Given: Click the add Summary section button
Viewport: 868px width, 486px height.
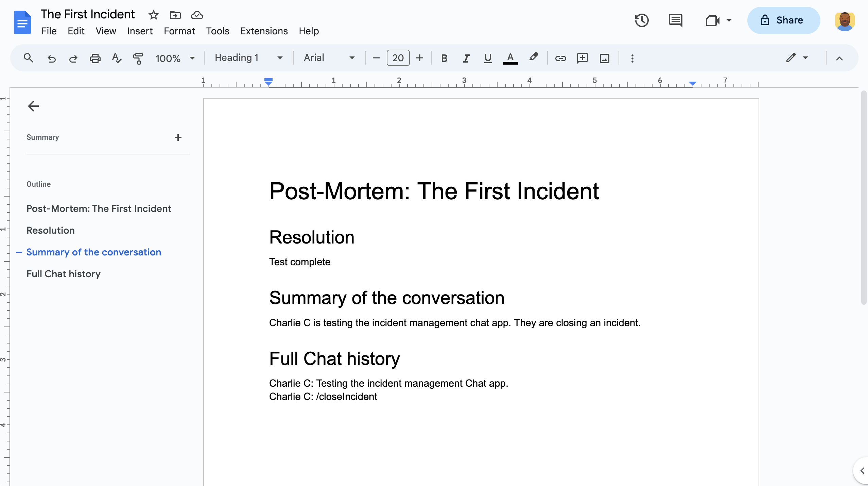Looking at the screenshot, I should [178, 137].
